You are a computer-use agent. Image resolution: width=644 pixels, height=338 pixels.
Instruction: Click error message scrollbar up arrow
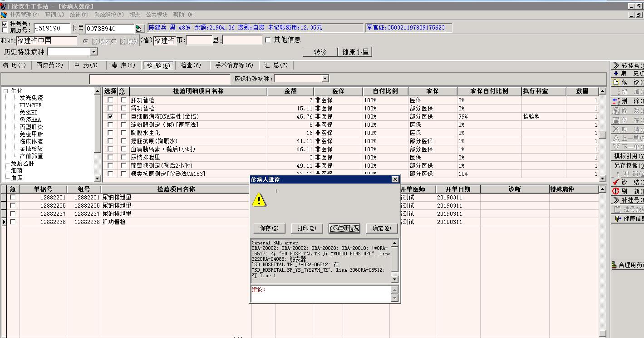click(x=395, y=243)
